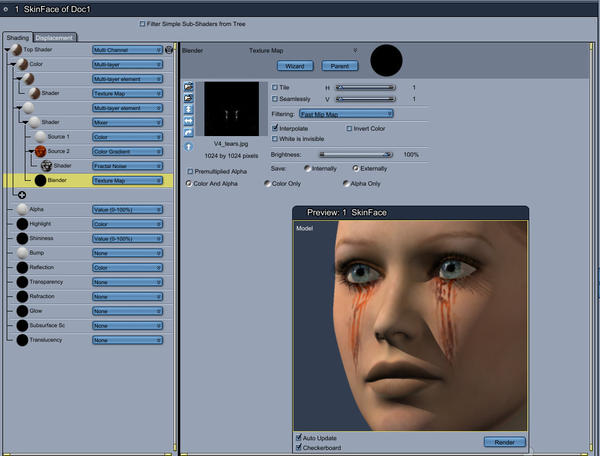
Task: Enable the Seamlessly checkbox
Action: [274, 99]
